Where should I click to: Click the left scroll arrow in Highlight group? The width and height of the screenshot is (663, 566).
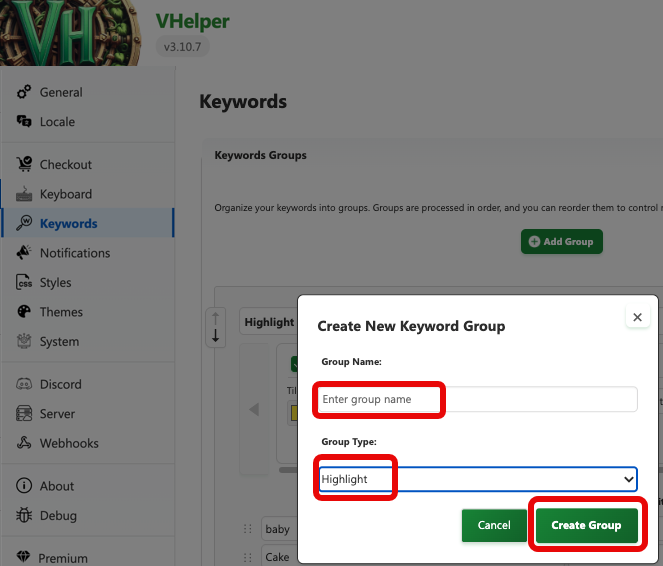[254, 409]
